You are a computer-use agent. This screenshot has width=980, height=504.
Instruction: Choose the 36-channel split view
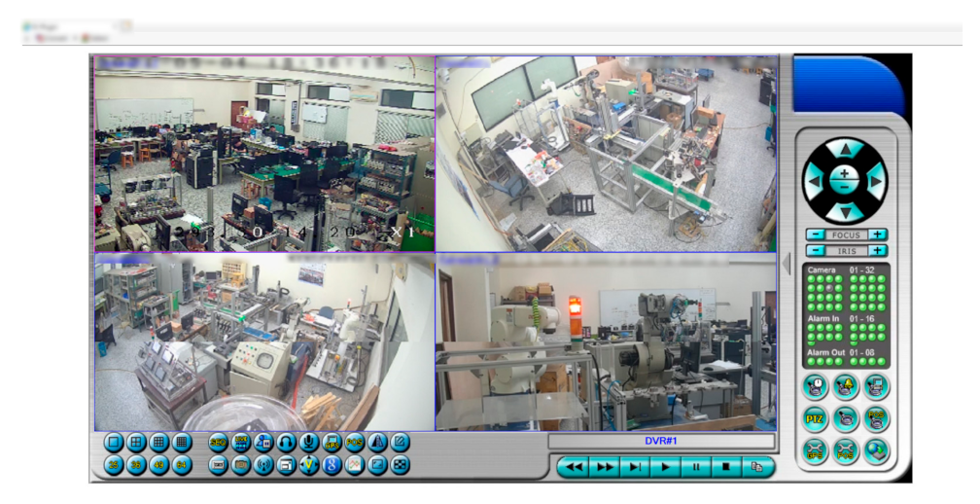136,465
